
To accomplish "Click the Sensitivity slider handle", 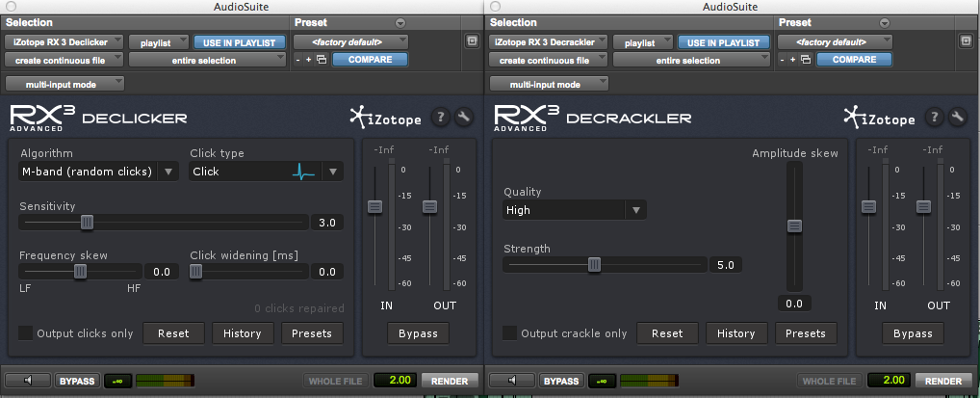I will (88, 223).
